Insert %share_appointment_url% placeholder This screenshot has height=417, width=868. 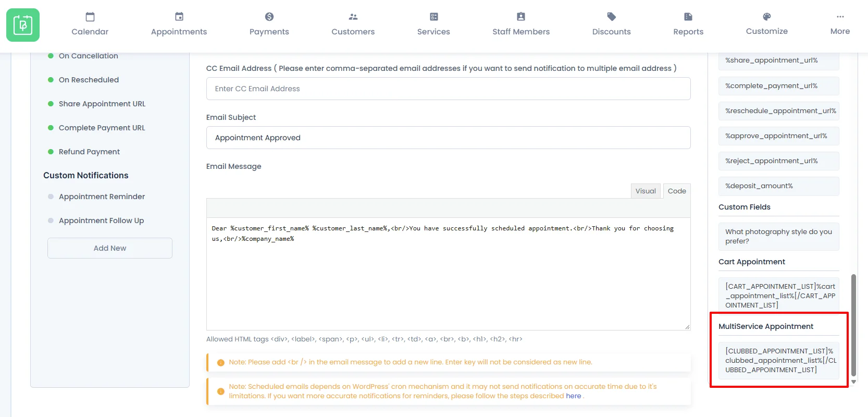point(779,60)
